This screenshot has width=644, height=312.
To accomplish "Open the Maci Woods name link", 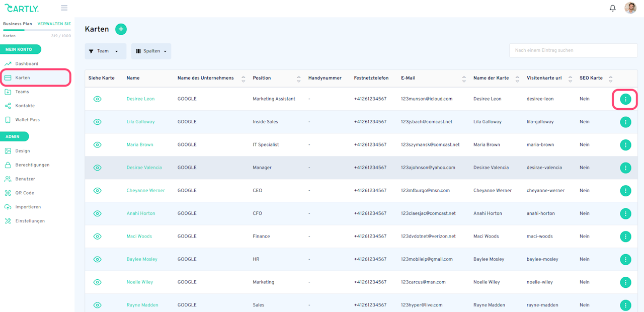I will pyautogui.click(x=139, y=237).
